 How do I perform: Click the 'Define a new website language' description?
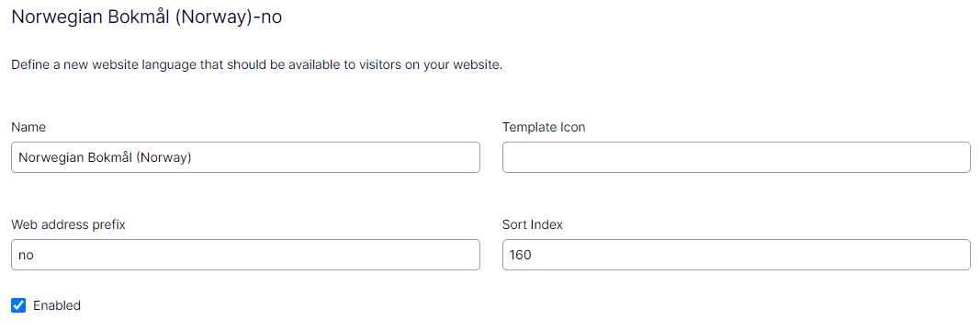click(257, 64)
